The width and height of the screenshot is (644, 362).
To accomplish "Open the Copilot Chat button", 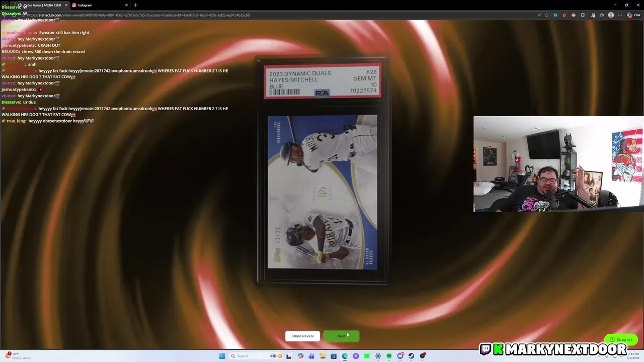I will coord(633,15).
